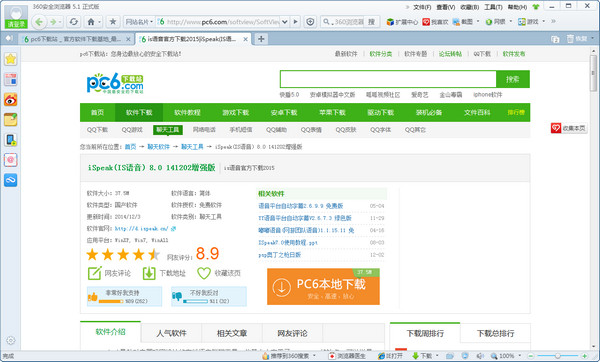Adjust the zoom slider in status bar
600x362 pixels.
[x=558, y=356]
